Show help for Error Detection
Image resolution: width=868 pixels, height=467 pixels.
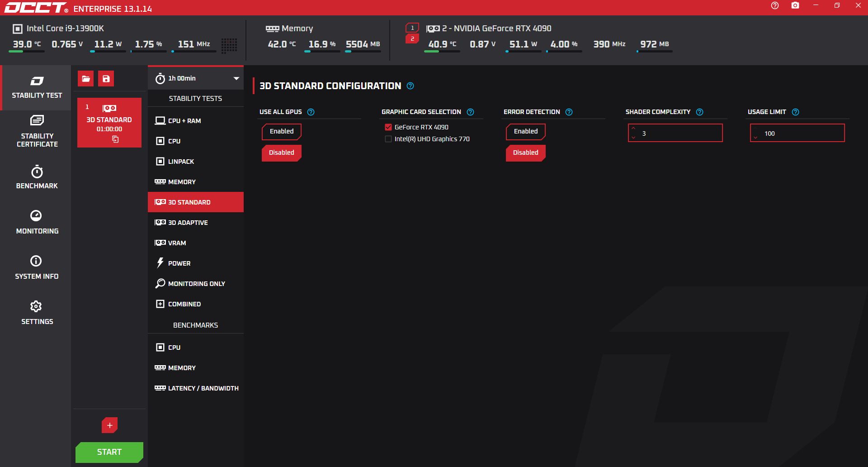point(569,112)
